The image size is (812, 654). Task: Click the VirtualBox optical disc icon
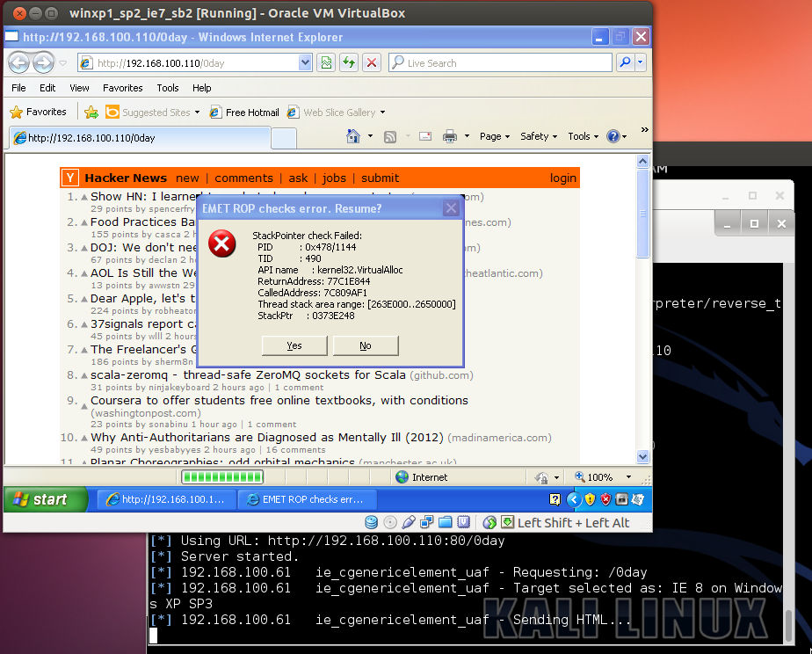tap(390, 522)
